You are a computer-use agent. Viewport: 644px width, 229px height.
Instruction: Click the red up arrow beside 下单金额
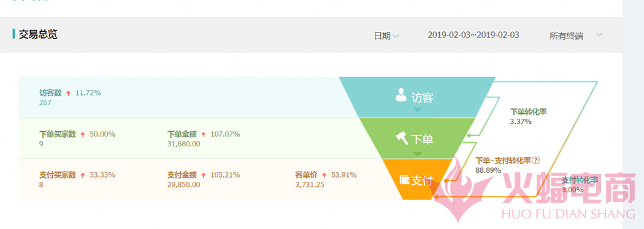point(203,134)
